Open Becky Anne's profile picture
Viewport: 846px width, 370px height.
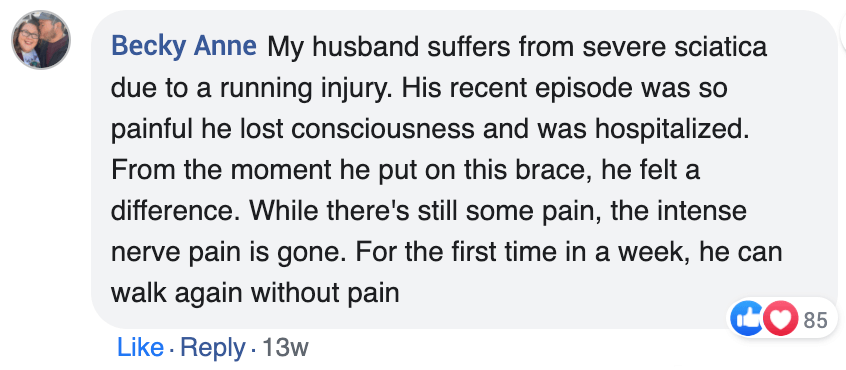[x=41, y=40]
